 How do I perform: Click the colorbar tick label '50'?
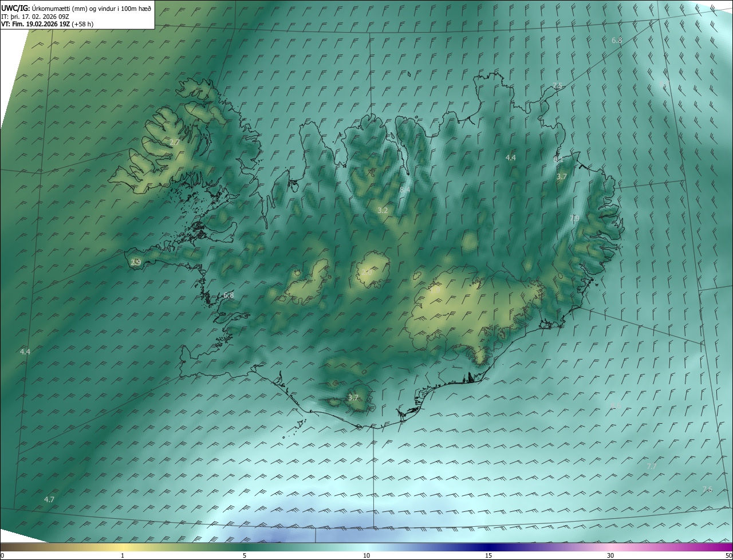pyautogui.click(x=728, y=555)
